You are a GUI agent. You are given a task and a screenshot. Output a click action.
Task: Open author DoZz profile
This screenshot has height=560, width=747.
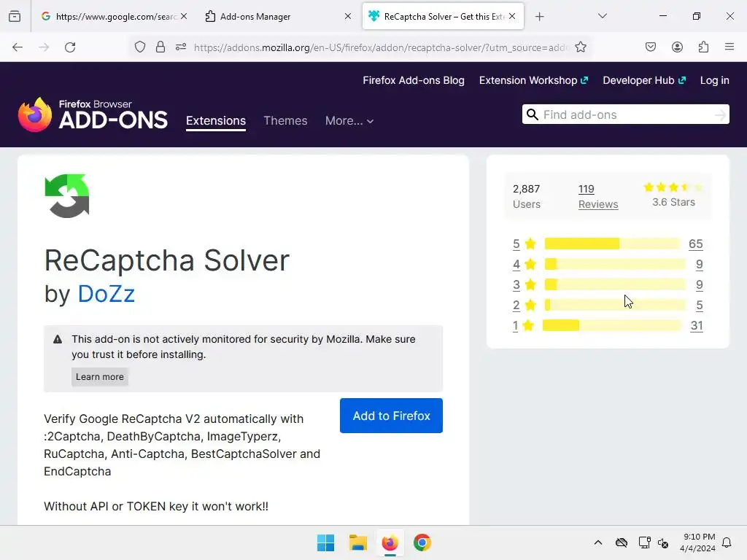click(x=107, y=294)
